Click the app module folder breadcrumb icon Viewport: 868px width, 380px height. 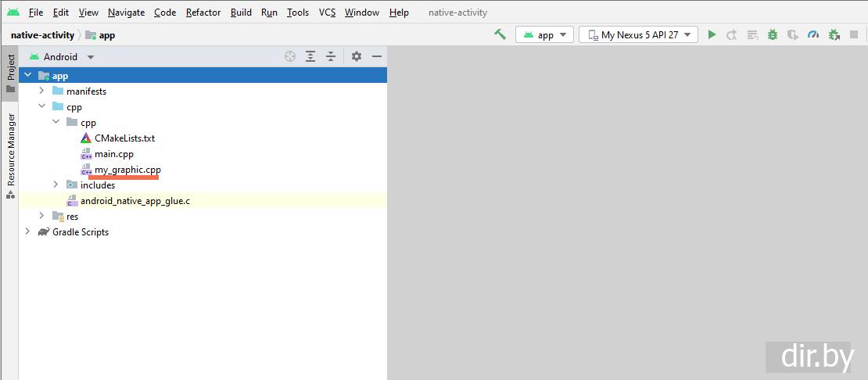pos(91,35)
